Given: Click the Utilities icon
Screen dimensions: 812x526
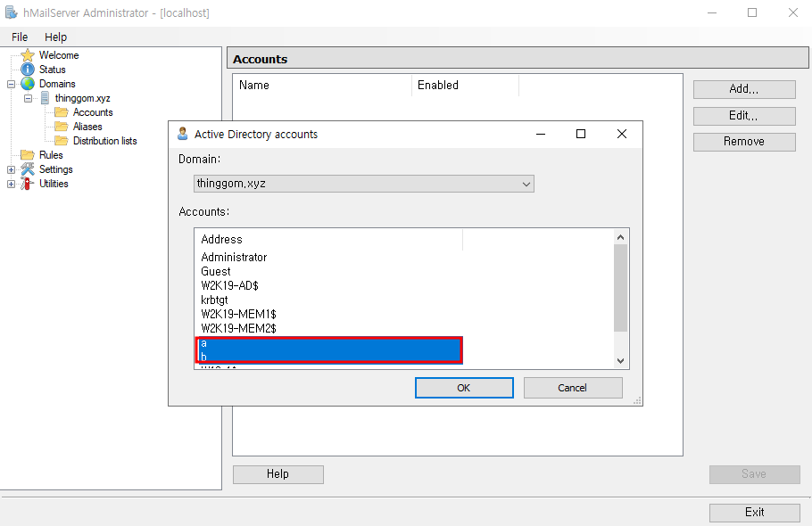Looking at the screenshot, I should [x=27, y=184].
